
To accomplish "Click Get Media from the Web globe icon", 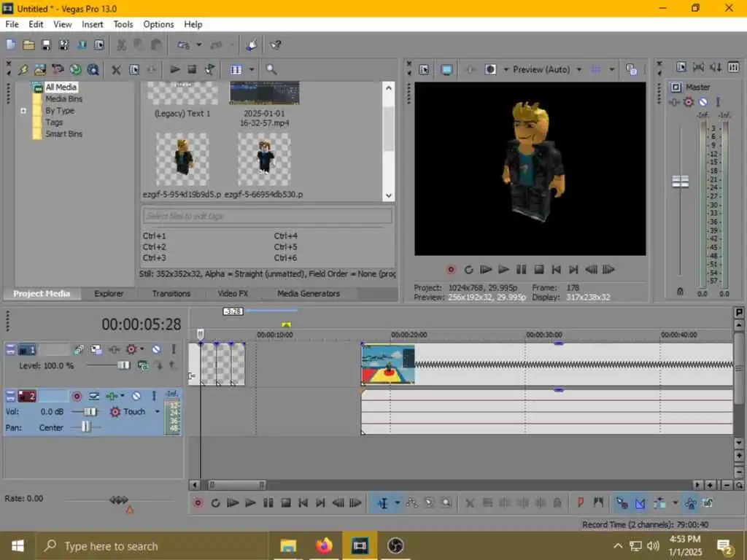I will (x=75, y=70).
